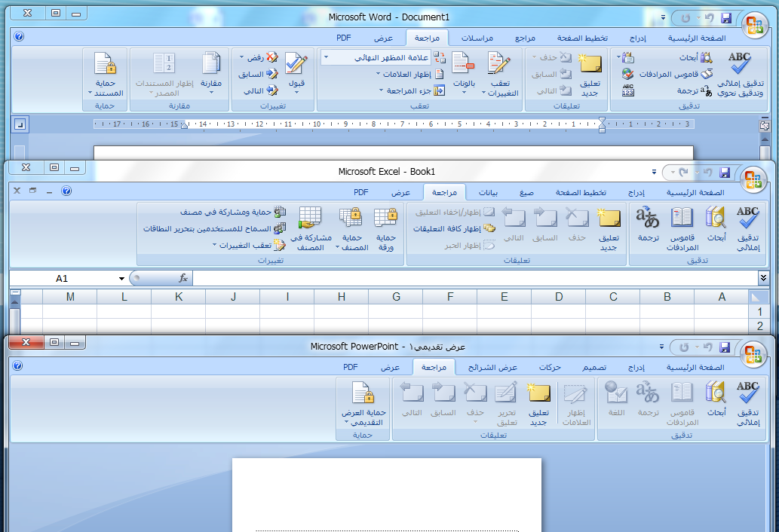Click Protect Presentation (حماية العرض التقديمي) in PowerPoint
Viewport: 779px width, 532px height.
click(363, 403)
